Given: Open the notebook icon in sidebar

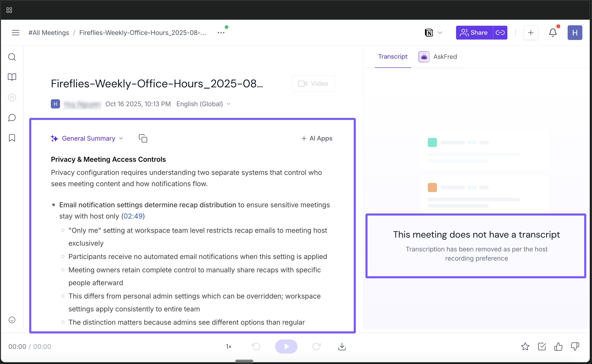Looking at the screenshot, I should (x=12, y=77).
